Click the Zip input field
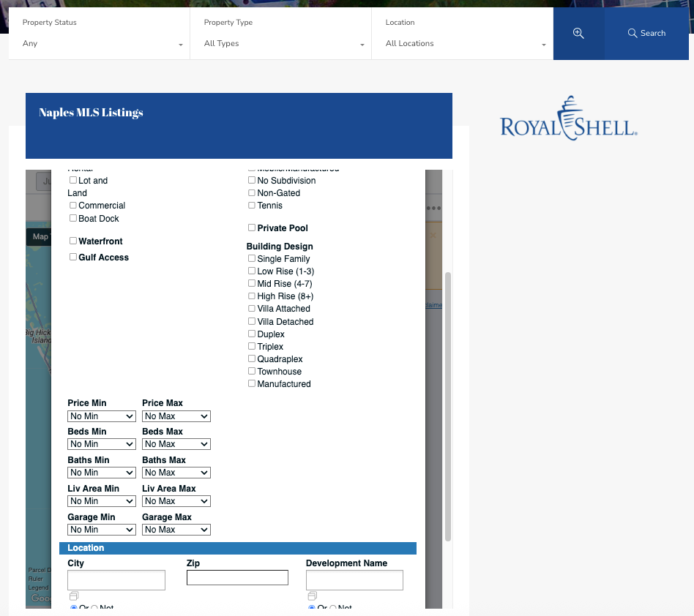Screen dimensions: 694x616 coord(237,577)
